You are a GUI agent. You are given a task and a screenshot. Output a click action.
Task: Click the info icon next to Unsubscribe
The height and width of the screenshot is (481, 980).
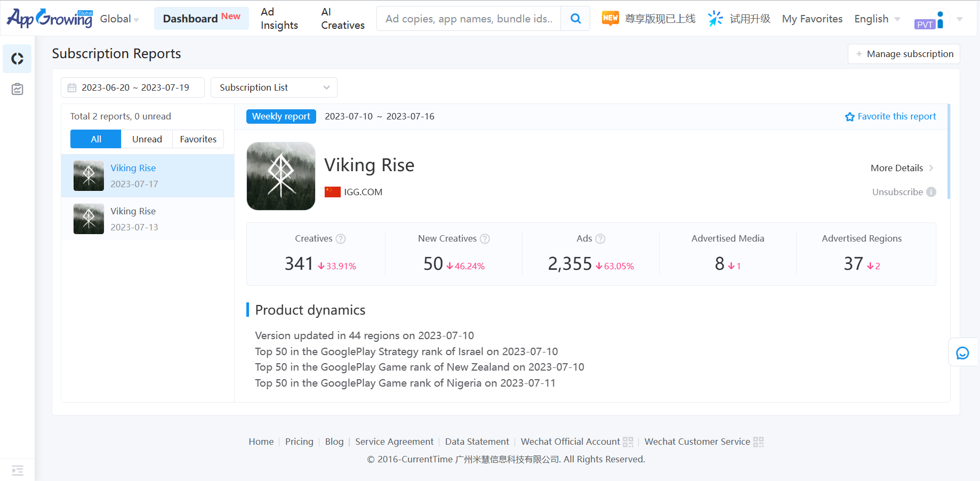click(x=931, y=192)
